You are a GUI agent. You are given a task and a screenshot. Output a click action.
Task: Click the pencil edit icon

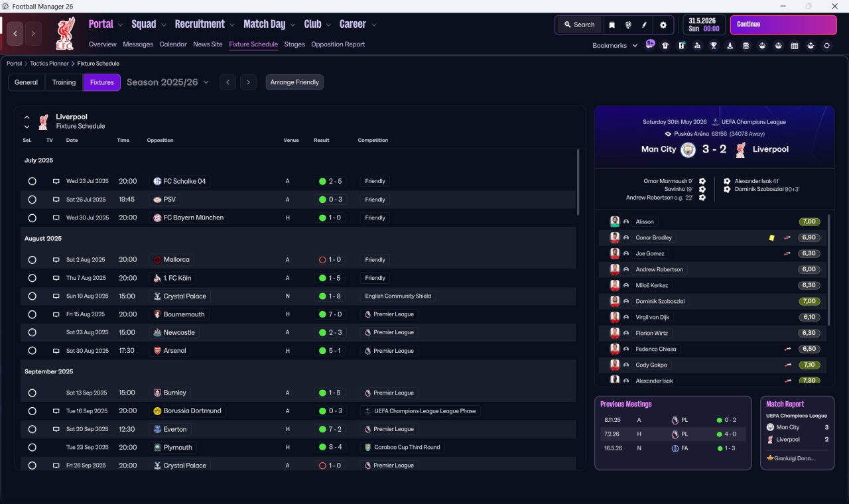(644, 25)
